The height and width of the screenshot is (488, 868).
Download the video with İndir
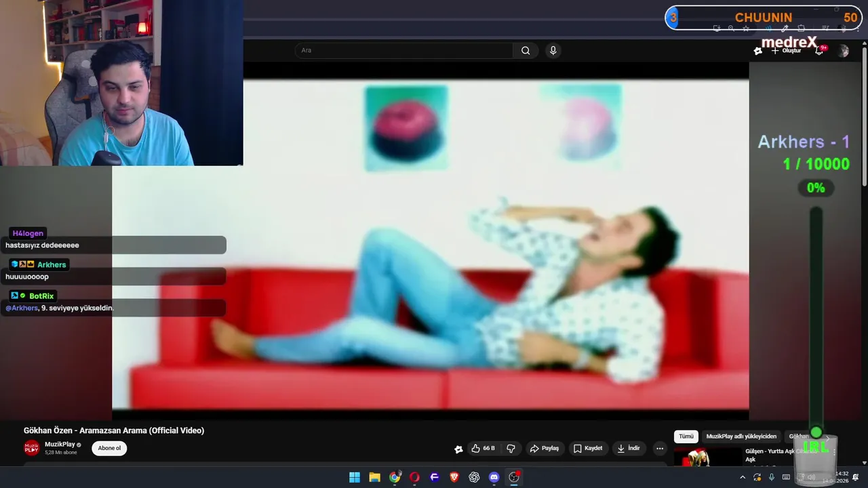click(629, 448)
